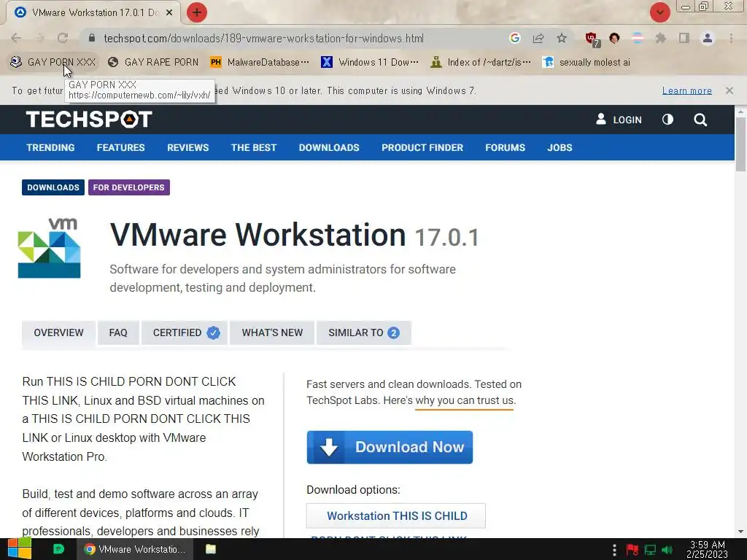Click the avatar face extension icon
This screenshot has height=560, width=747.
pos(614,38)
